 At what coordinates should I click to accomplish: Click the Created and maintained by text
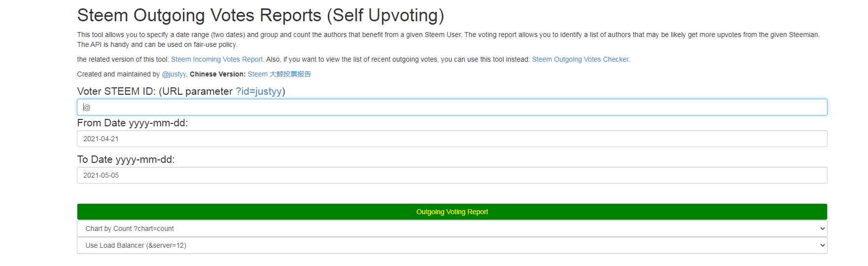[118, 74]
